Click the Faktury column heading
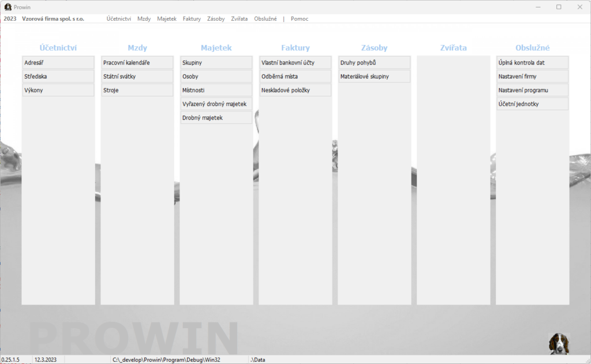This screenshot has width=591, height=364. [295, 48]
